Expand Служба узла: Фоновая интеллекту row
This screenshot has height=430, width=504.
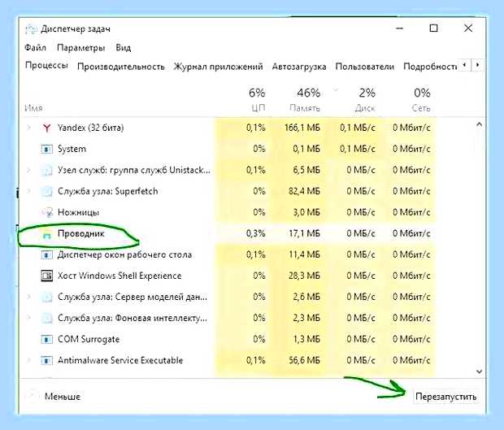[x=29, y=318]
